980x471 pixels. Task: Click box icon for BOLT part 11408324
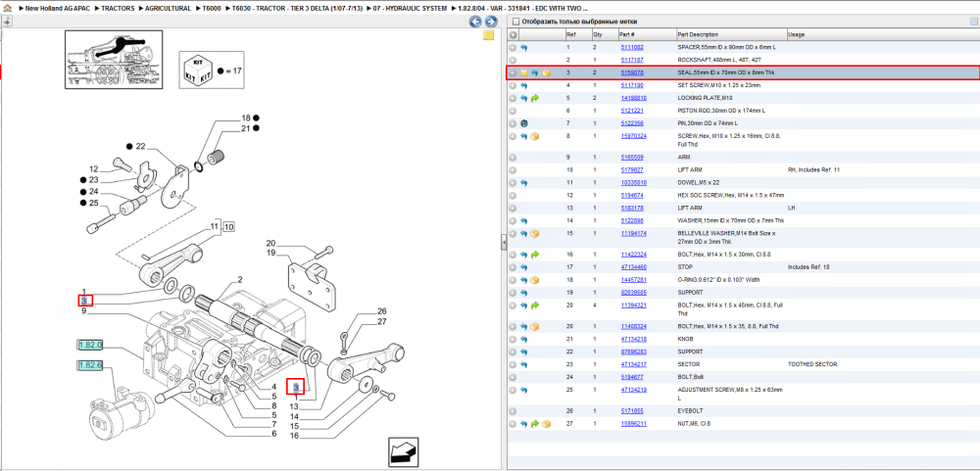(x=535, y=327)
